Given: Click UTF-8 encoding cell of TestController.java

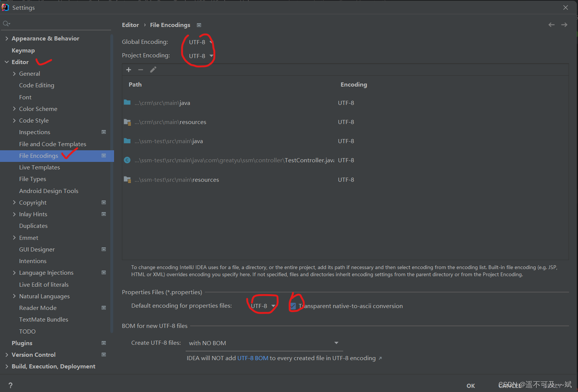Looking at the screenshot, I should pyautogui.click(x=346, y=160).
